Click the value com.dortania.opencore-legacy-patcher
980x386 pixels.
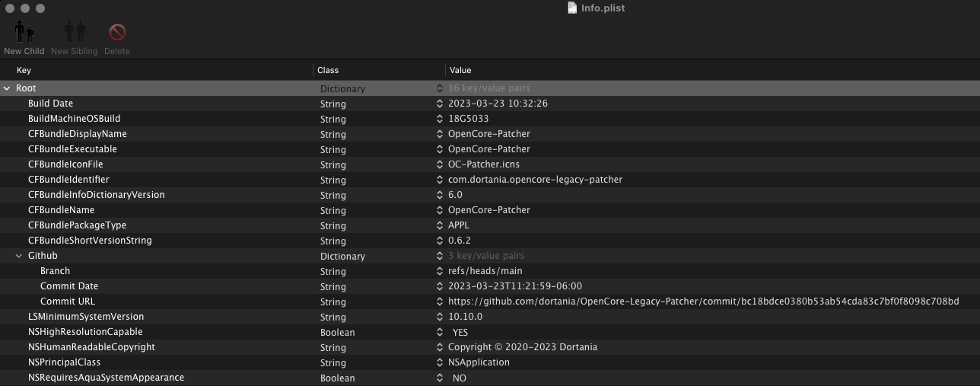535,180
